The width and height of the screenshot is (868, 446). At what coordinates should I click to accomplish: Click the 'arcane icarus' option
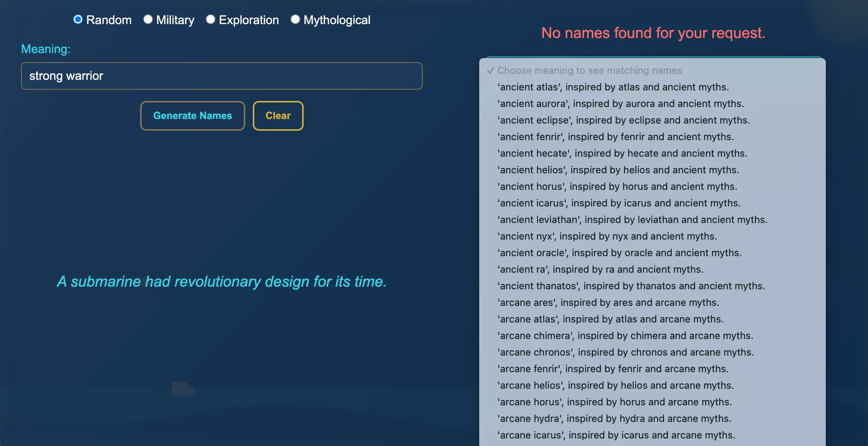[616, 435]
